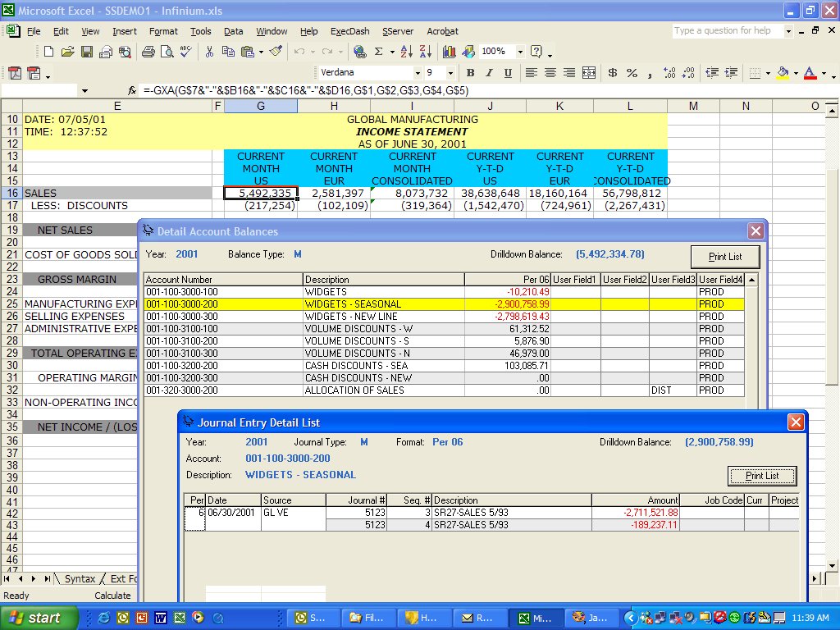Viewport: 840px width, 630px height.
Task: Toggle Align Left
Action: tap(532, 73)
